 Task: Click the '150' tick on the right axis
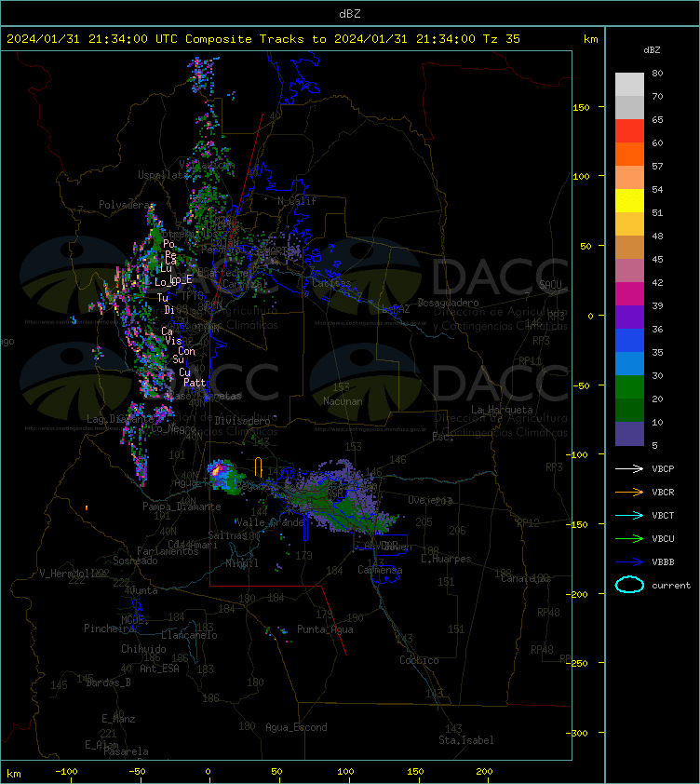(x=581, y=107)
